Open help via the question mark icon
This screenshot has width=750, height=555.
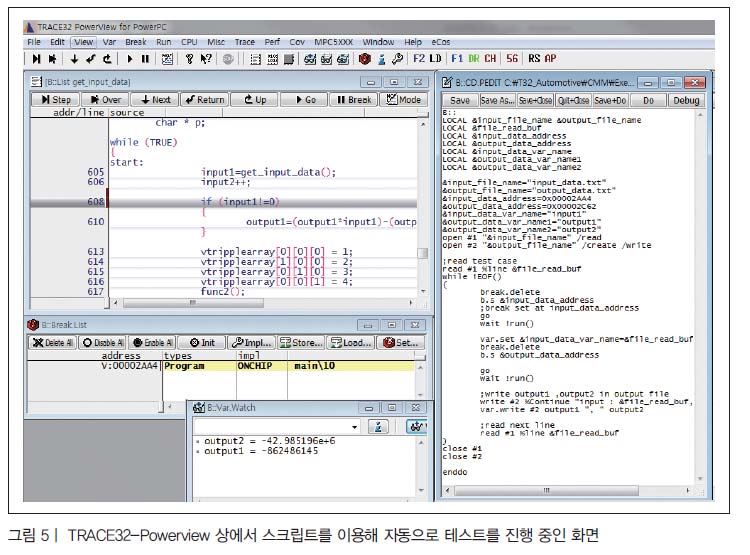pyautogui.click(x=189, y=59)
